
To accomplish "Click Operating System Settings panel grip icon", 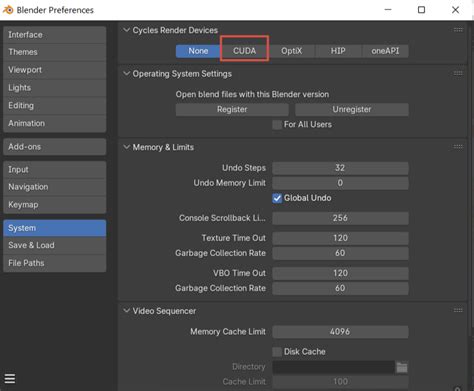I will pos(458,73).
